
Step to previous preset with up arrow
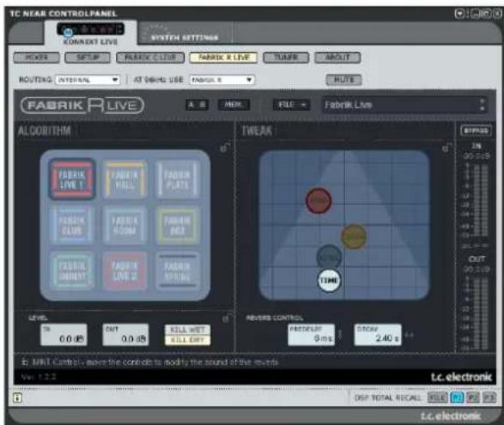tap(482, 101)
